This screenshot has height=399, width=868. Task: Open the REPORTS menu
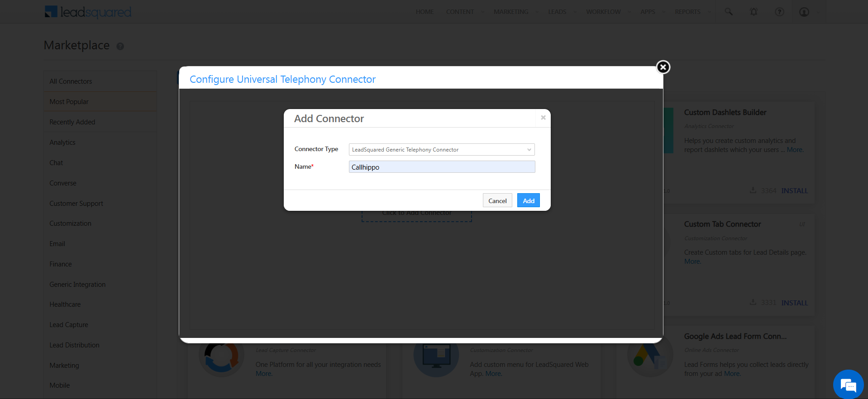pyautogui.click(x=687, y=12)
